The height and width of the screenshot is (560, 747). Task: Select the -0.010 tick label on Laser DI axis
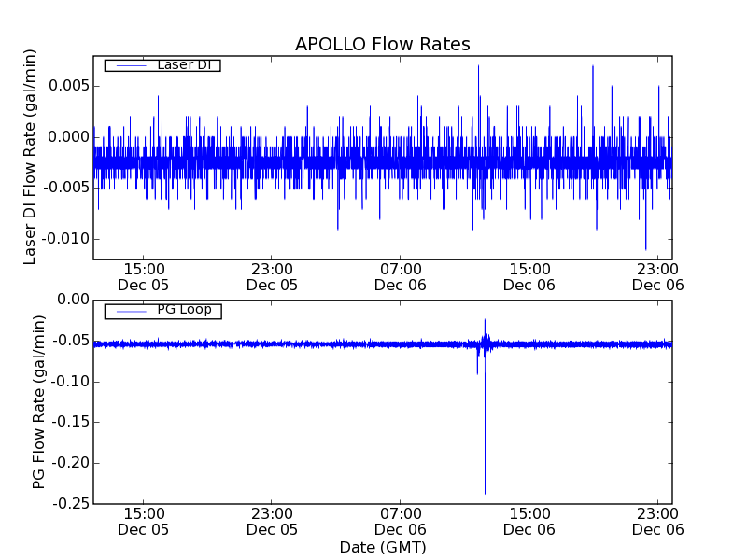[66, 239]
